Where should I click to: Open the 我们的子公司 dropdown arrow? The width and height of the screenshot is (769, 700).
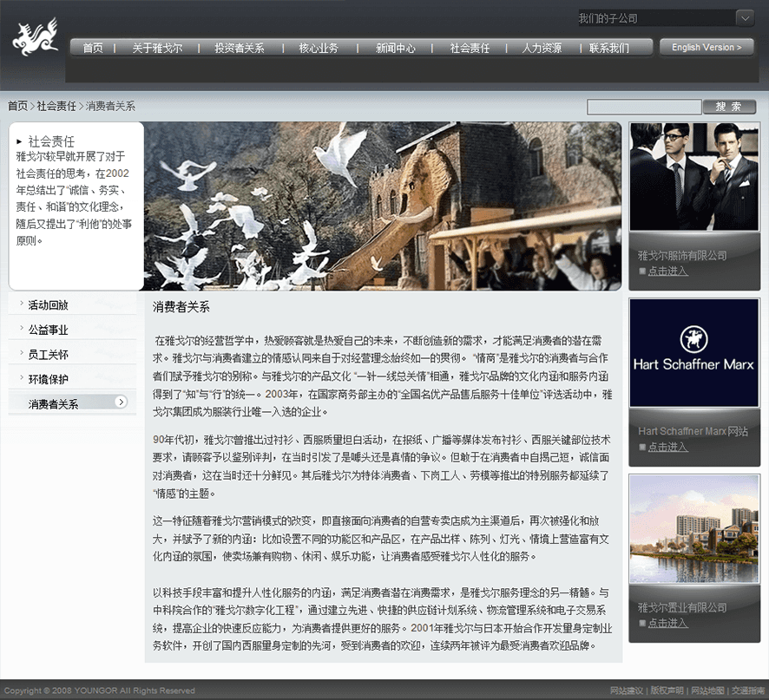click(x=745, y=18)
